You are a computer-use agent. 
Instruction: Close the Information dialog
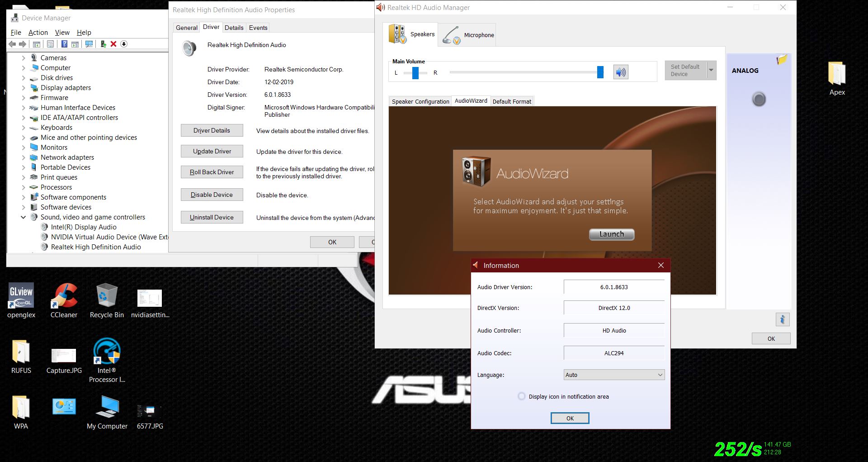661,265
